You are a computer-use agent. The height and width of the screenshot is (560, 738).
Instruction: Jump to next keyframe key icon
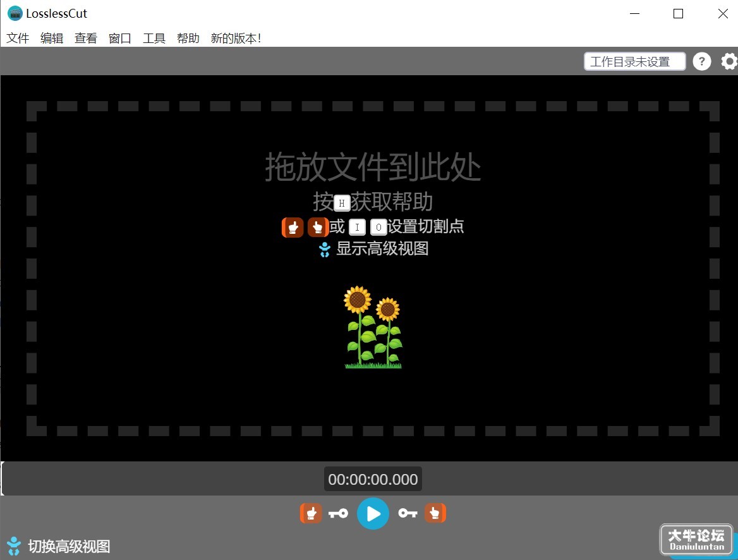[x=408, y=513]
